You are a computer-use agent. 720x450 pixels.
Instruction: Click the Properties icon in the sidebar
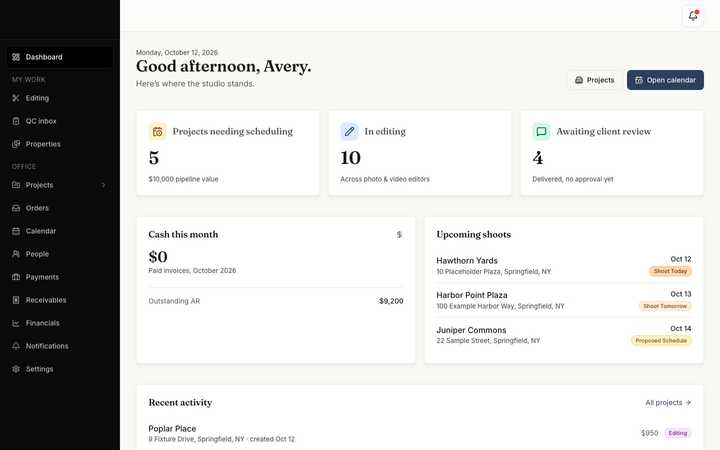16,144
